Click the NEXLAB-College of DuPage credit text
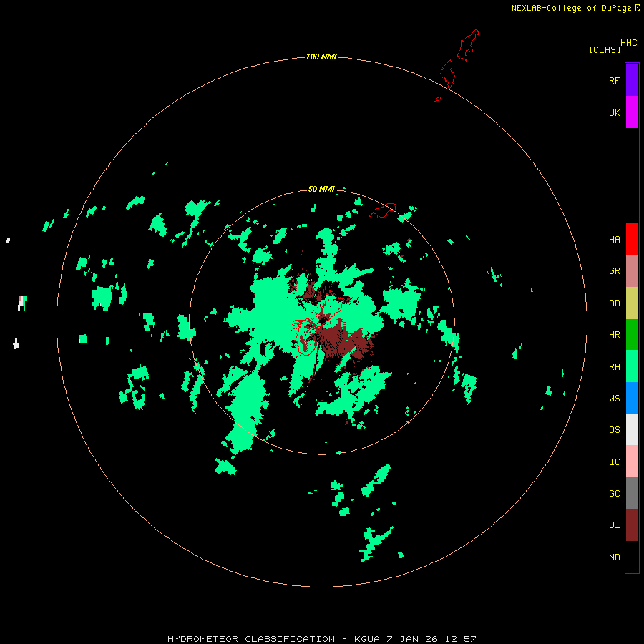Screen dimensions: 644x644 point(571,8)
